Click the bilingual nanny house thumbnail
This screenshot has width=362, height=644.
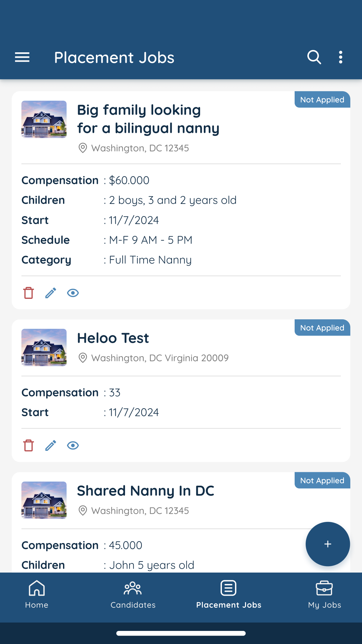44,119
